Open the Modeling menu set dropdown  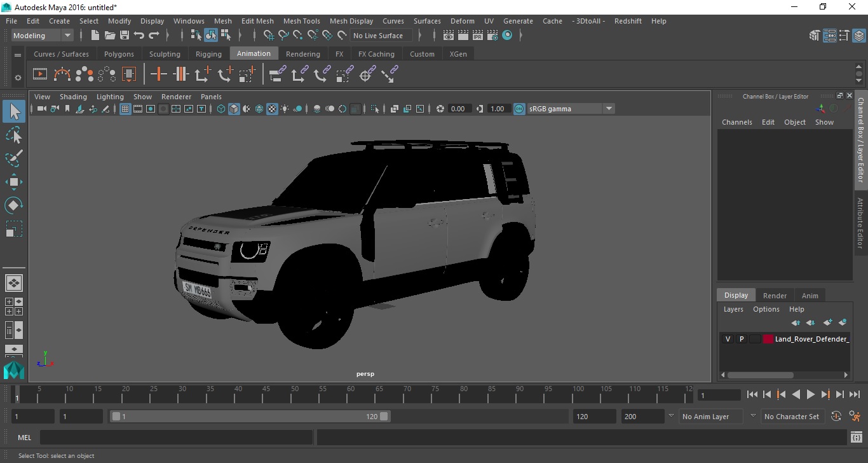(x=43, y=36)
